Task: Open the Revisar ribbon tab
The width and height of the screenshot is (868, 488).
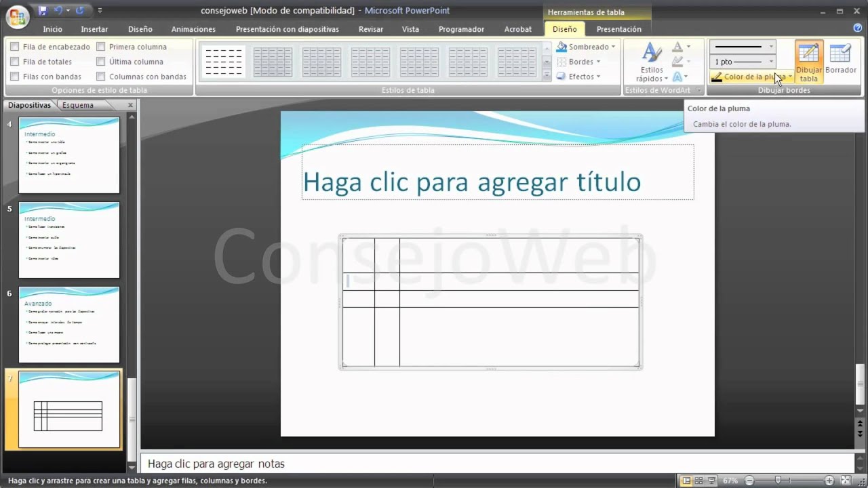Action: point(371,29)
